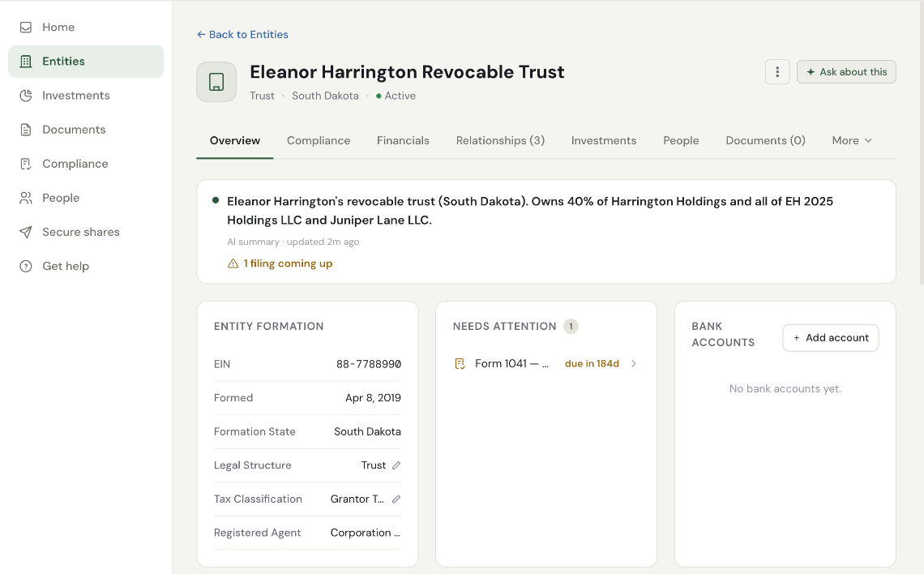Open the Documents sidebar icon
The height and width of the screenshot is (574, 924).
pos(26,130)
